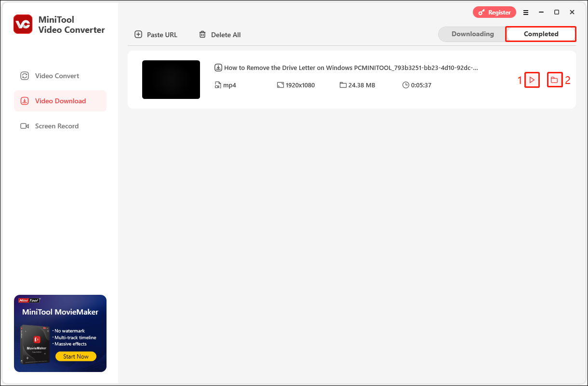The image size is (588, 386).
Task: Click the resolution icon beside 1920x1080
Action: click(281, 85)
